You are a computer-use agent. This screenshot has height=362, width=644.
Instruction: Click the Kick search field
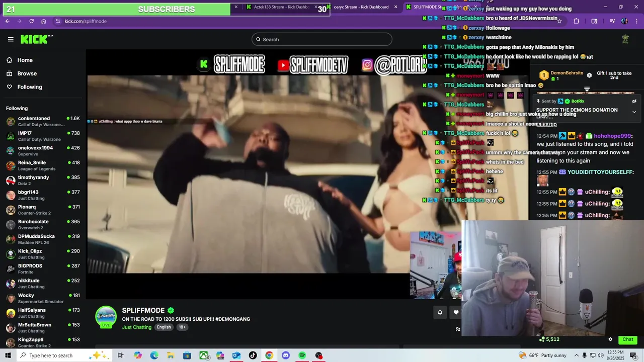[322, 39]
